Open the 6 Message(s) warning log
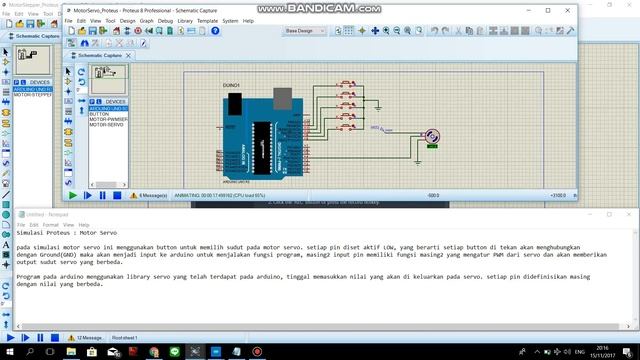Viewport: 640px width, 360px height. point(149,196)
